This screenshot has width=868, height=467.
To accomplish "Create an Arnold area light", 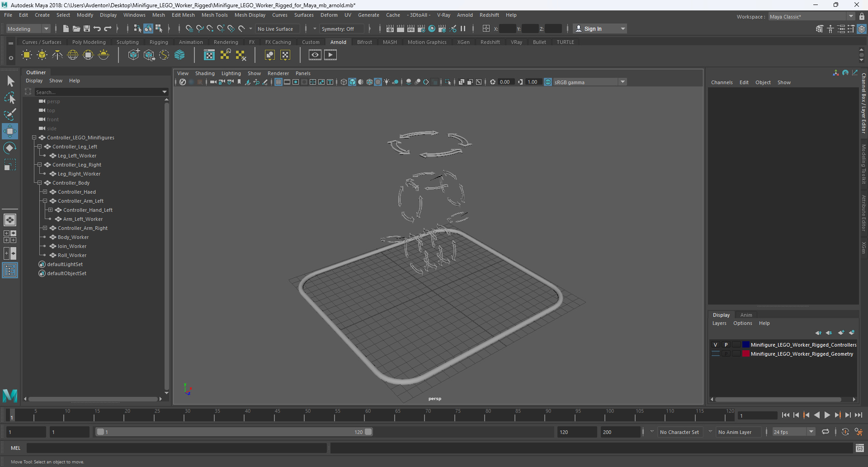I will point(27,55).
